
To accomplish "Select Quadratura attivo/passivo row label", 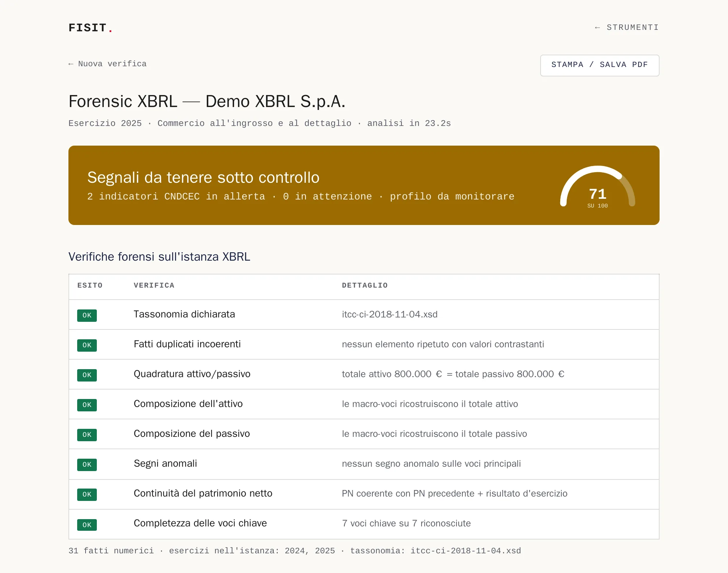I will [x=192, y=374].
